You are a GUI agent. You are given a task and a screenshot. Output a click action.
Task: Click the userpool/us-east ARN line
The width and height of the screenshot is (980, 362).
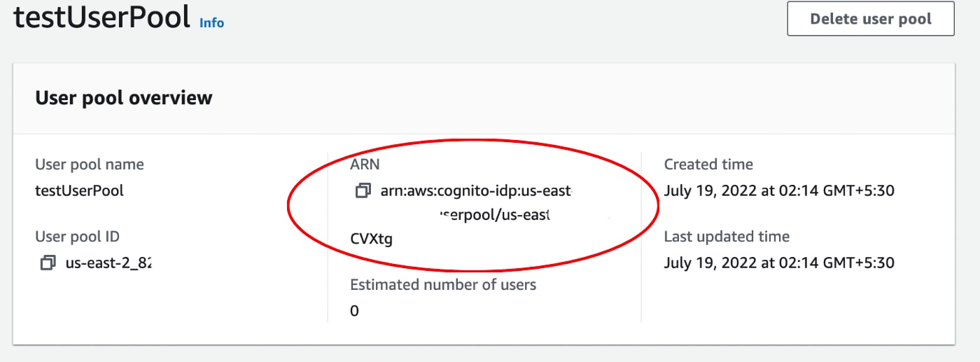(494, 215)
